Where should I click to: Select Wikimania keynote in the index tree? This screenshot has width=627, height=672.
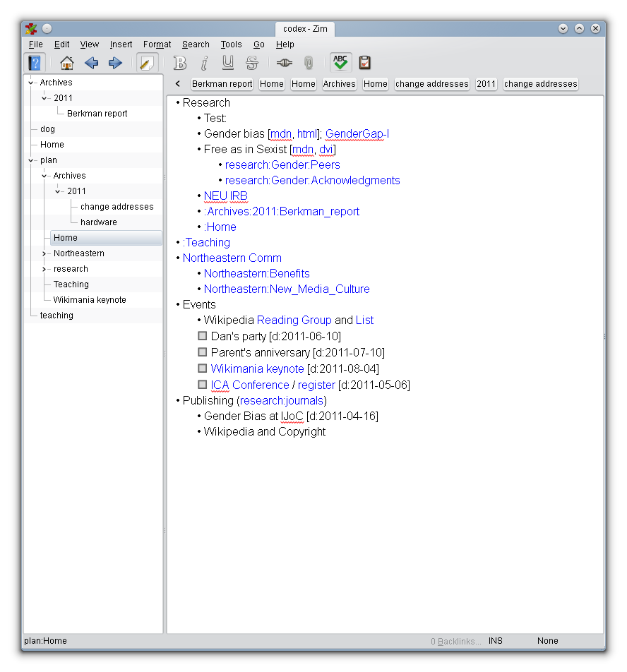click(x=90, y=300)
